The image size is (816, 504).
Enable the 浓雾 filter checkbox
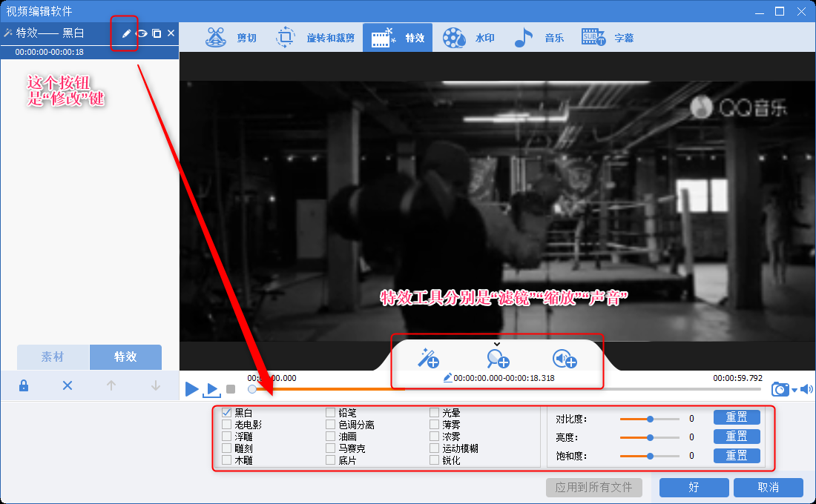tap(434, 437)
